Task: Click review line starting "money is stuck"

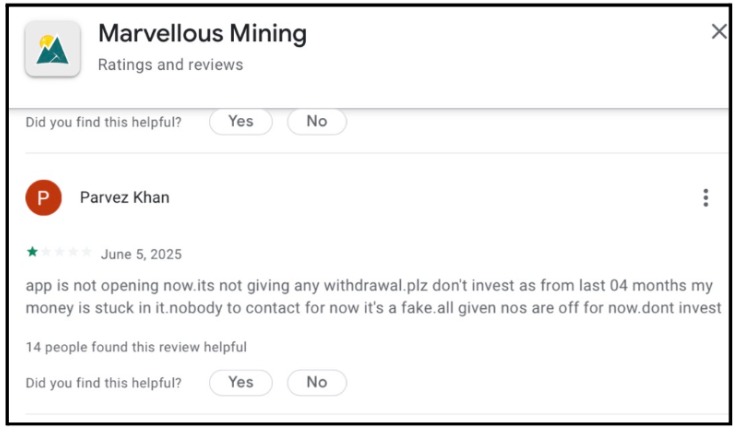Action: (x=373, y=307)
